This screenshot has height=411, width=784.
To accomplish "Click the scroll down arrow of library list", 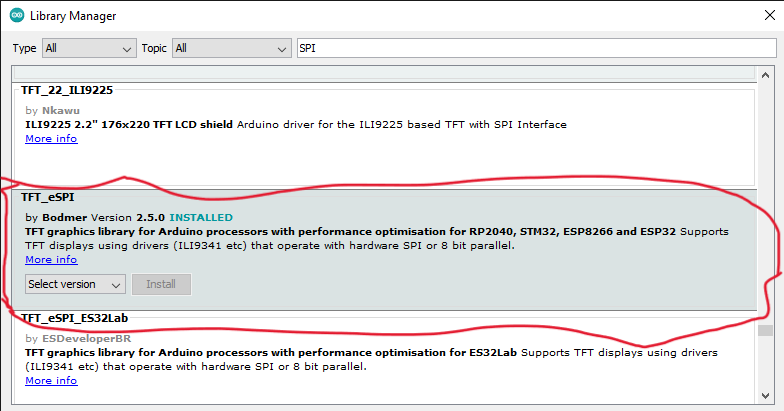I will coord(766,396).
